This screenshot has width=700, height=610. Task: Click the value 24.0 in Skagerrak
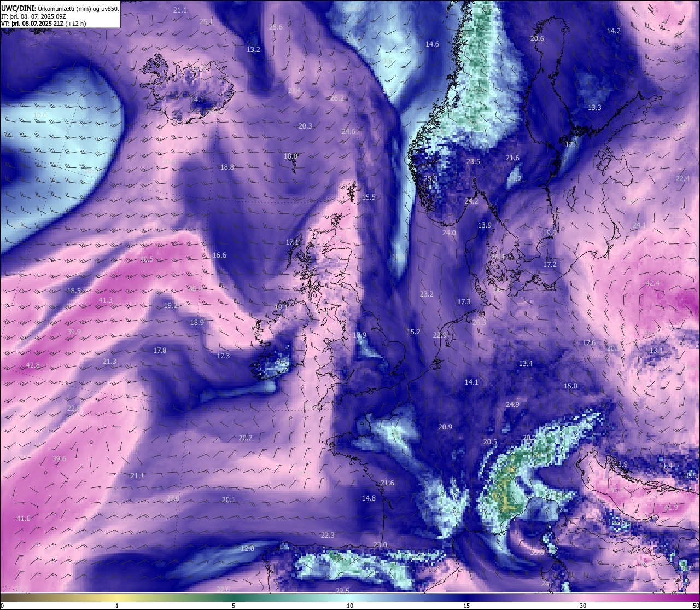click(x=449, y=233)
